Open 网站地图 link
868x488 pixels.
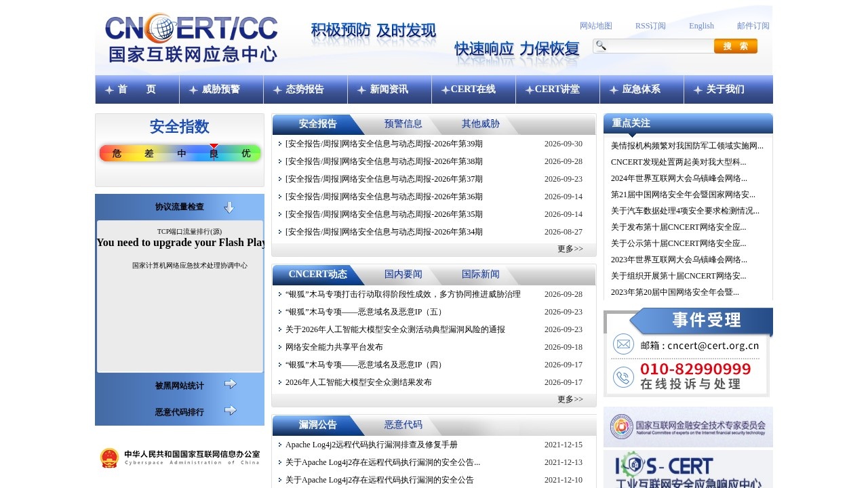coord(596,26)
